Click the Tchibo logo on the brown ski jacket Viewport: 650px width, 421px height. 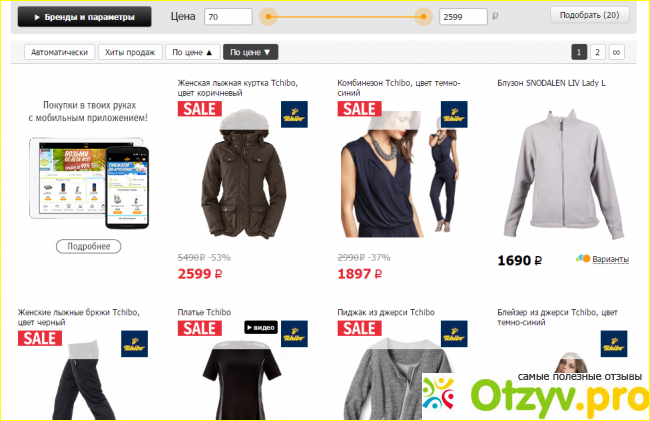(294, 114)
